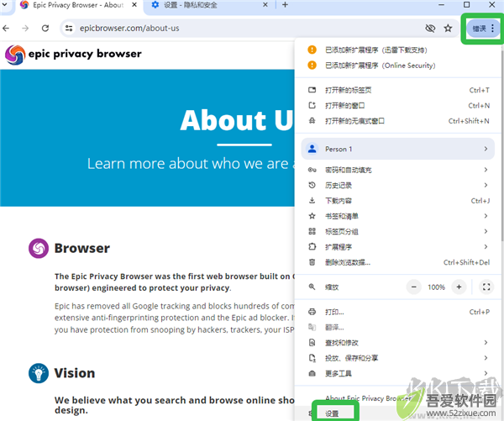Open a new incognito window 打开新的无痕式窗口
Viewport: 504px width, 421px height.
[397, 121]
